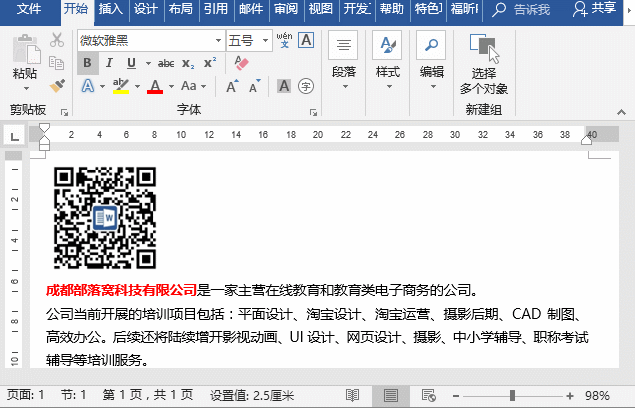Click 页面: 1 in status bar
The width and height of the screenshot is (635, 408).
click(x=26, y=395)
